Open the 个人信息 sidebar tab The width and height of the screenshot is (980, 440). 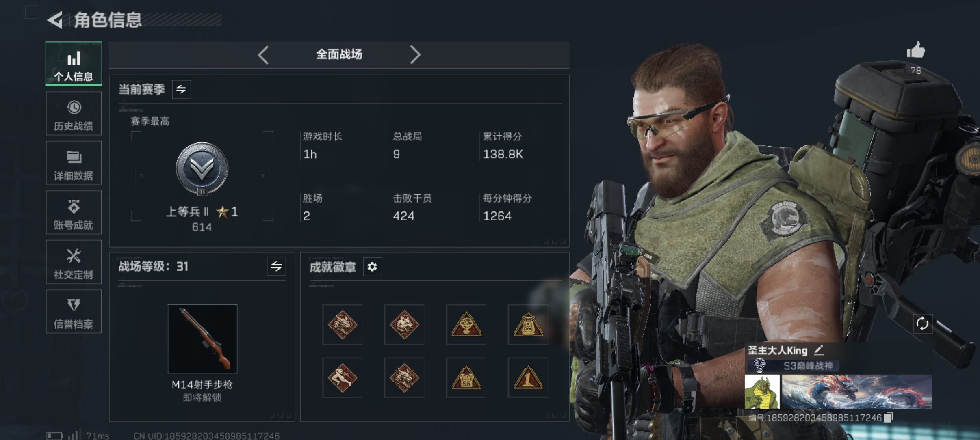click(74, 64)
